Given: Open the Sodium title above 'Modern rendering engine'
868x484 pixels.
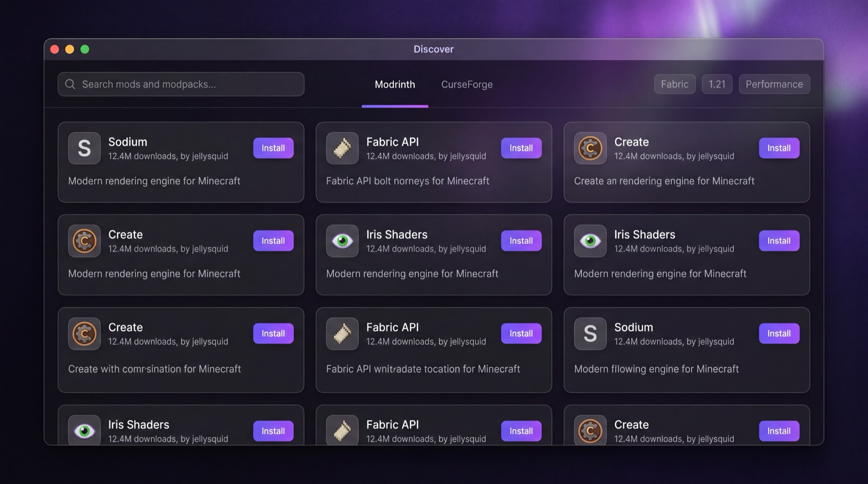Looking at the screenshot, I should click(x=127, y=142).
